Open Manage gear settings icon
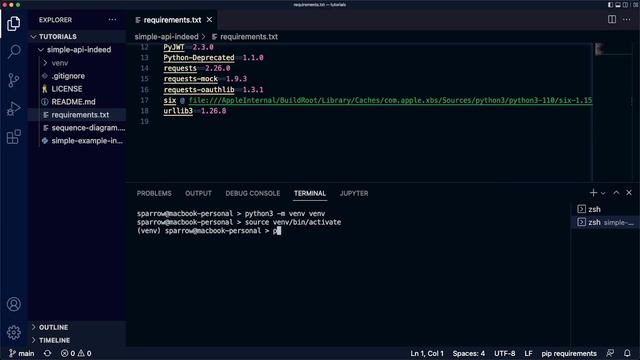 [13, 333]
